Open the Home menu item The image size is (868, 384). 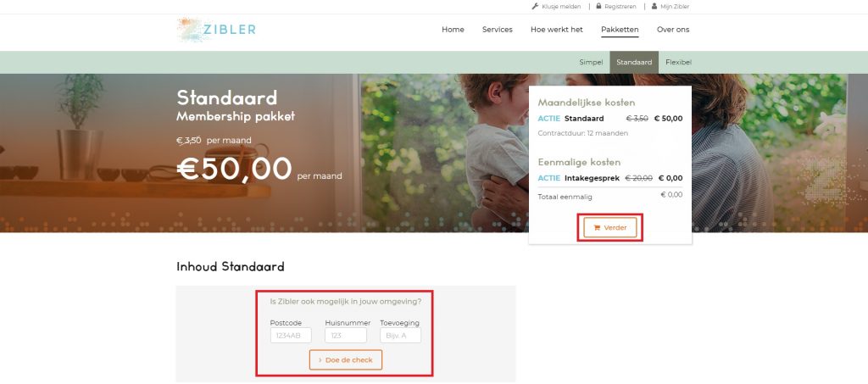pyautogui.click(x=453, y=30)
